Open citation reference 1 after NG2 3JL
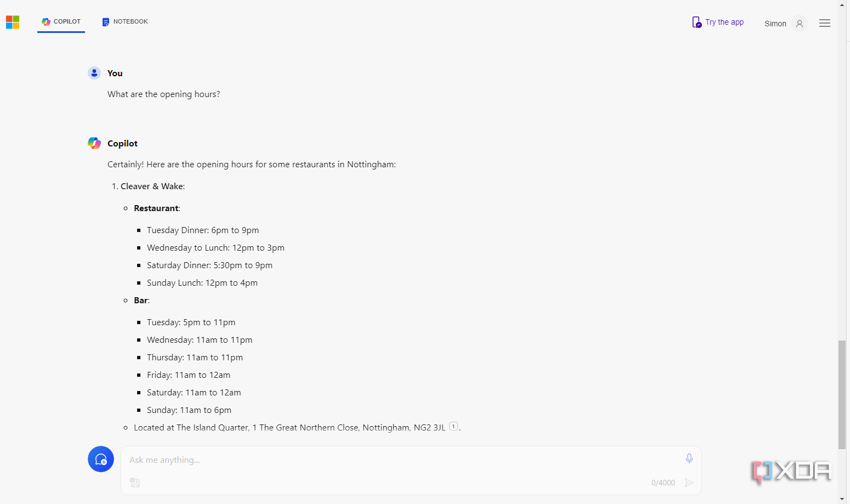Image resolution: width=850 pixels, height=504 pixels. 454,426
